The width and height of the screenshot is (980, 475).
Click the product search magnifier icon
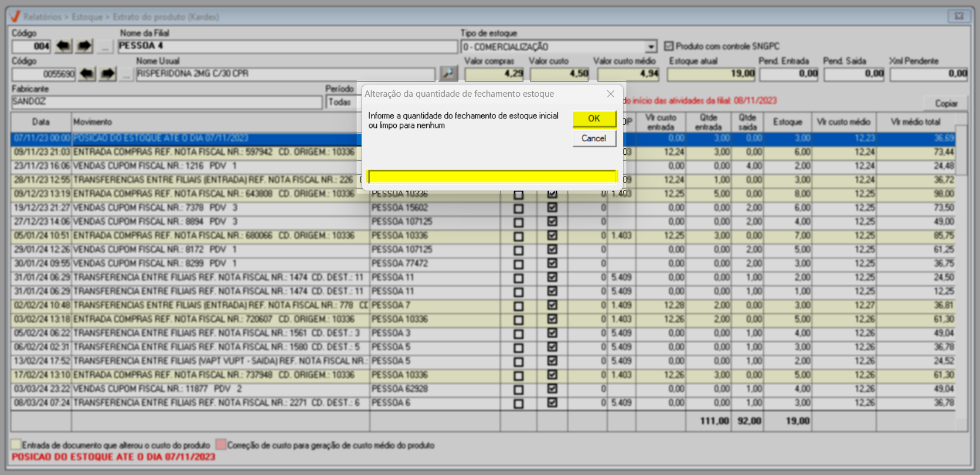448,74
